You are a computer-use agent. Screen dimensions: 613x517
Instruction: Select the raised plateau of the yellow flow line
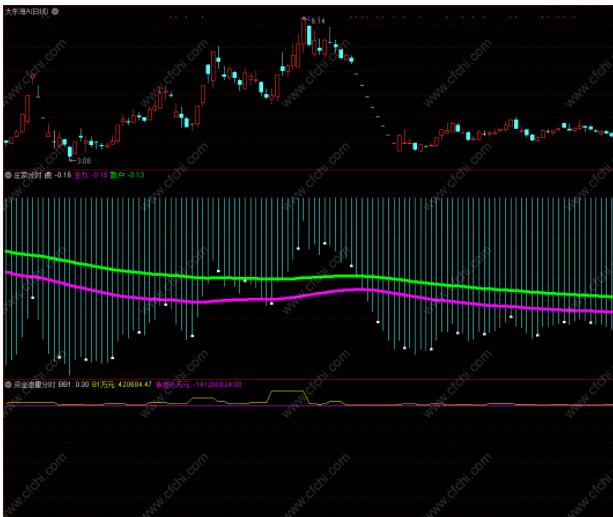[x=288, y=391]
